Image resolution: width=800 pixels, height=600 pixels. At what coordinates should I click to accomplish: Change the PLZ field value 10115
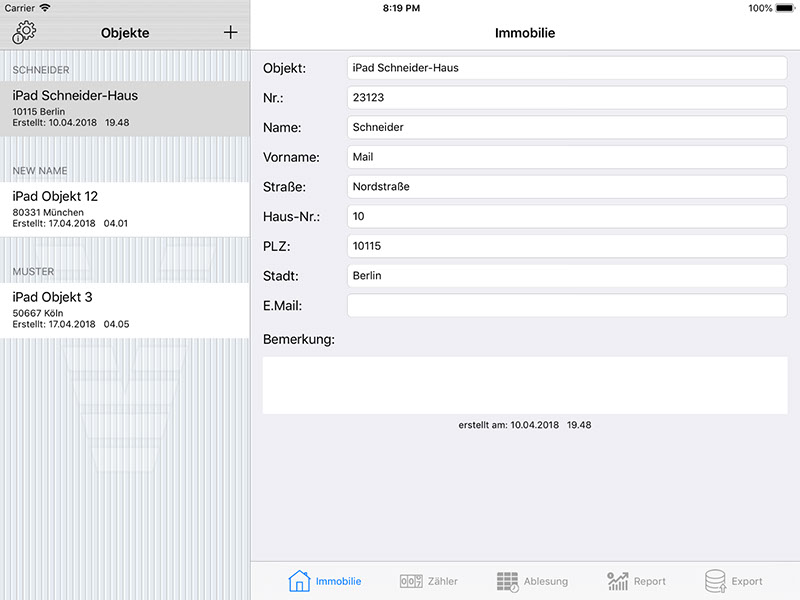tap(566, 246)
